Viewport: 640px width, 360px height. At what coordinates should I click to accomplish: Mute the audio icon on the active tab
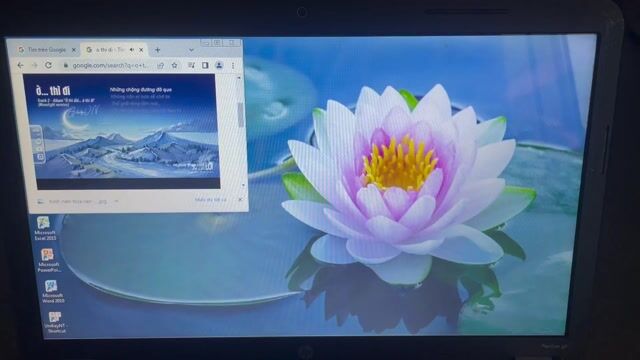132,50
